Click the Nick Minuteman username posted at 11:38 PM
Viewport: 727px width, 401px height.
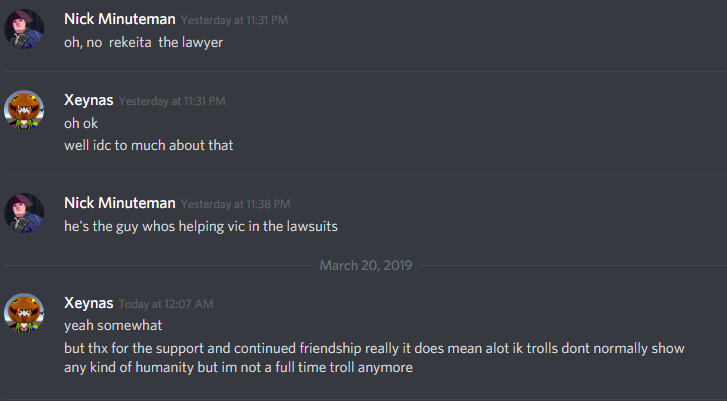(x=120, y=204)
